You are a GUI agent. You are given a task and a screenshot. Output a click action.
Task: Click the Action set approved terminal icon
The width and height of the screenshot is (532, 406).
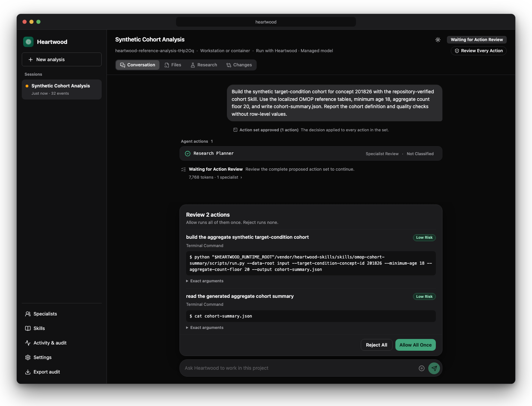tap(235, 130)
